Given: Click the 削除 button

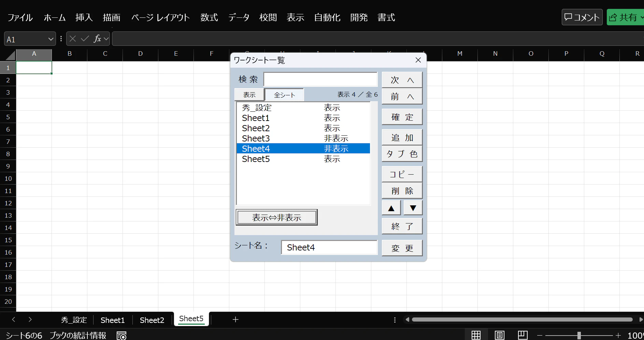Looking at the screenshot, I should click(402, 191).
